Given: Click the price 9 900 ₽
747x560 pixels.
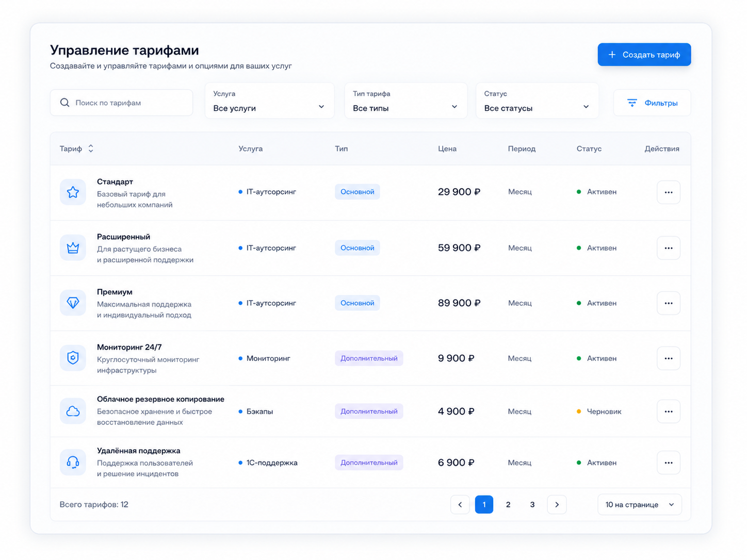Looking at the screenshot, I should point(456,358).
